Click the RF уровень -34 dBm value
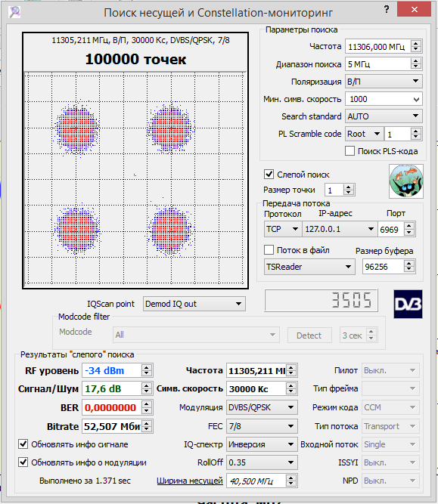Viewport: 438px width, 504px height. click(x=112, y=370)
